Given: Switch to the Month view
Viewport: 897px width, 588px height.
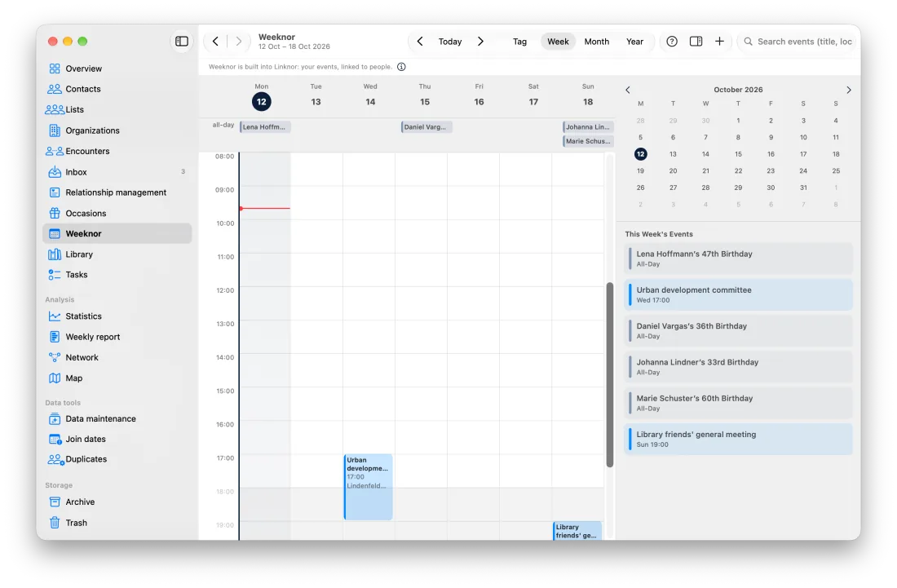Looking at the screenshot, I should (x=597, y=42).
